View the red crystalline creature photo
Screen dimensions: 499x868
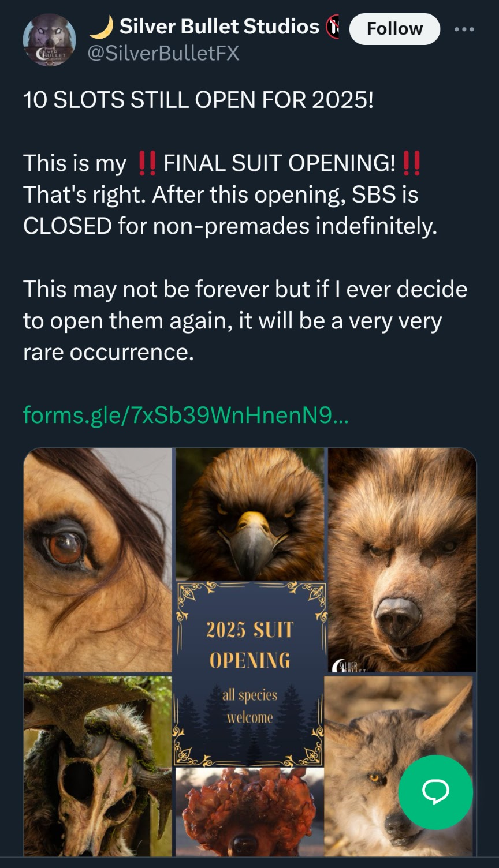(x=250, y=811)
